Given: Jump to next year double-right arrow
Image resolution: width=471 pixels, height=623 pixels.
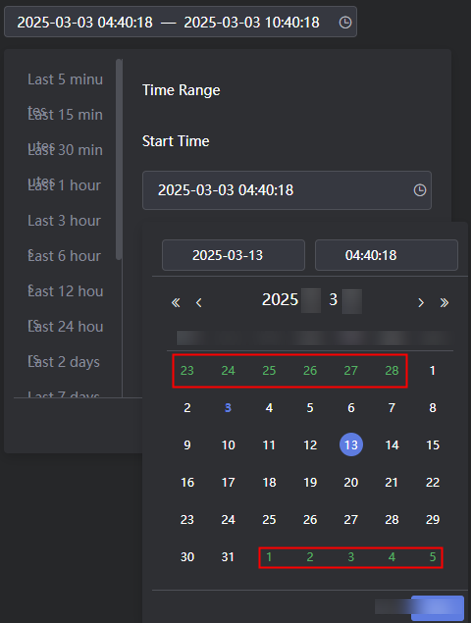Looking at the screenshot, I should tap(444, 303).
